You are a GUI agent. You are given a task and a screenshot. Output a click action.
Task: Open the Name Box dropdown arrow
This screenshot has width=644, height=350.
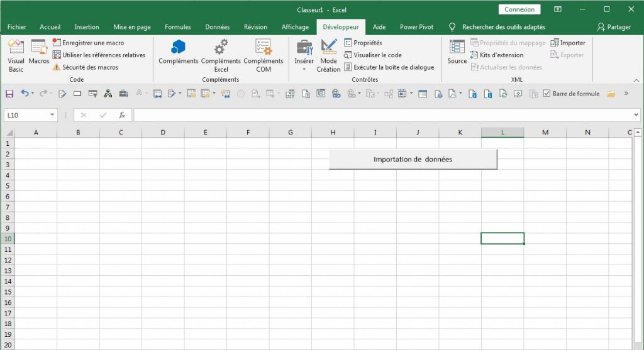tap(52, 115)
